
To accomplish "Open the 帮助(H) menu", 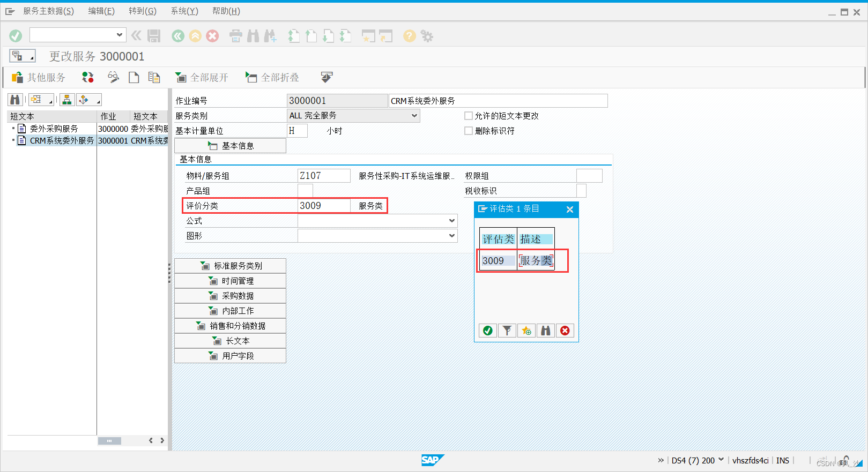I will pos(226,11).
